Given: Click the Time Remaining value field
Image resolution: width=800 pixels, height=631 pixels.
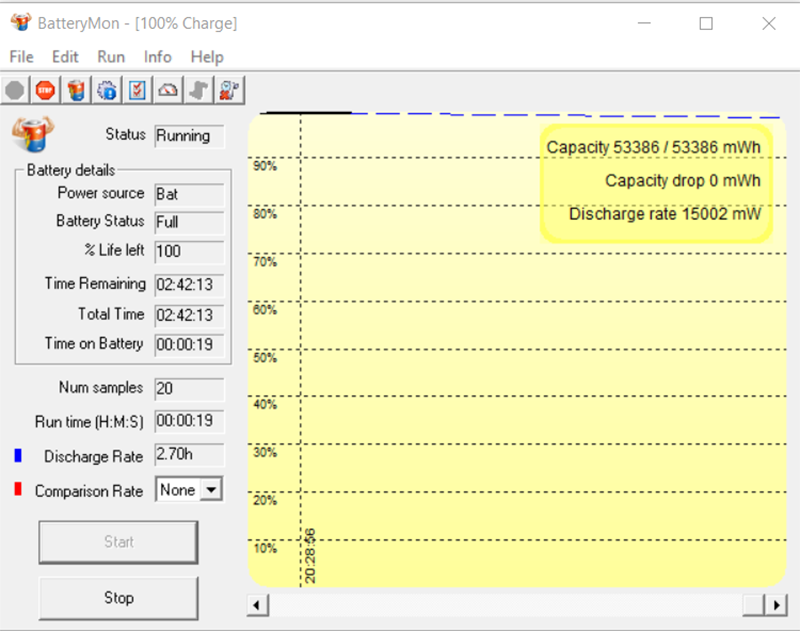Looking at the screenshot, I should [190, 284].
